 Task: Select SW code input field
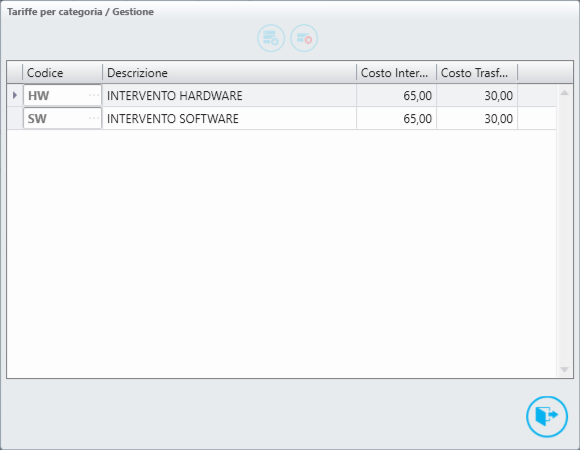(63, 118)
